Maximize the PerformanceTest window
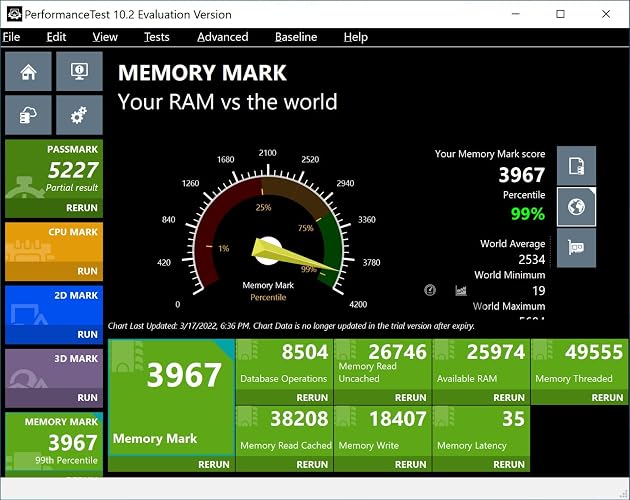This screenshot has width=630, height=500. pyautogui.click(x=560, y=14)
